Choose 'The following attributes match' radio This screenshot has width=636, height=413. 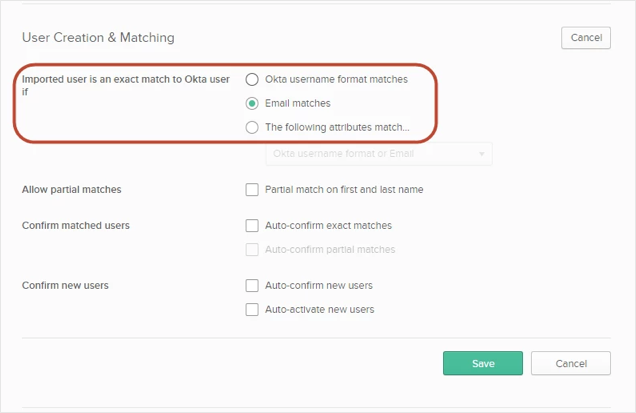click(x=252, y=127)
